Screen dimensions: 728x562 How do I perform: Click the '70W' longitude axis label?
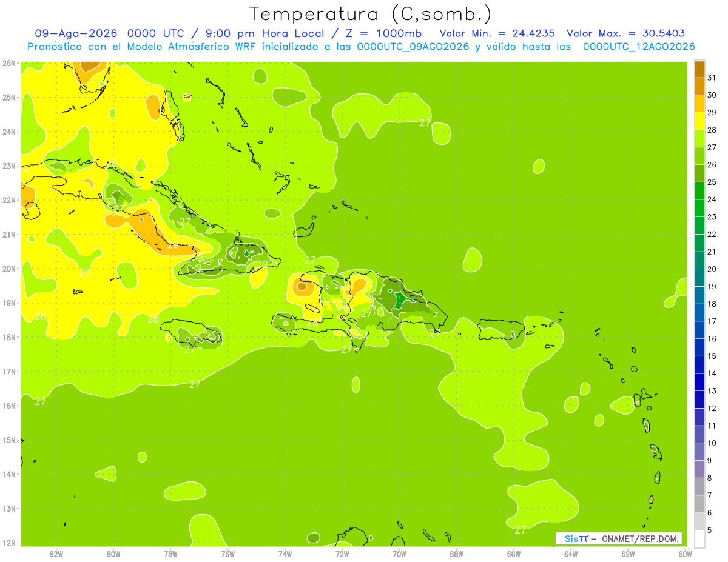399,554
